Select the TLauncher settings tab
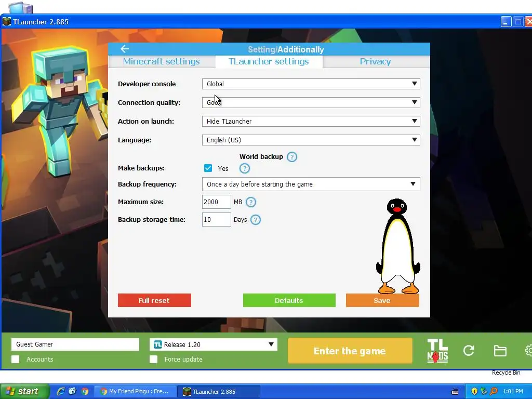Screen dimensions: 532x399 click(x=269, y=62)
